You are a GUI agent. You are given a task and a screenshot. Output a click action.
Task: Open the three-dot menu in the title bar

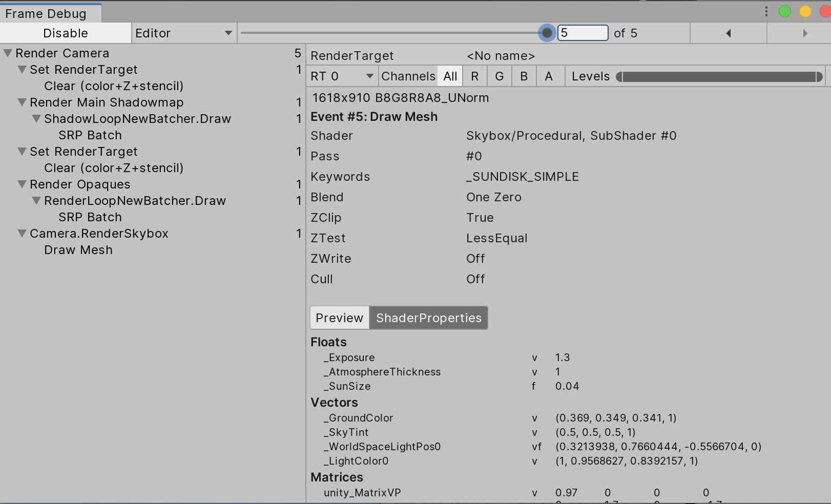pyautogui.click(x=766, y=11)
